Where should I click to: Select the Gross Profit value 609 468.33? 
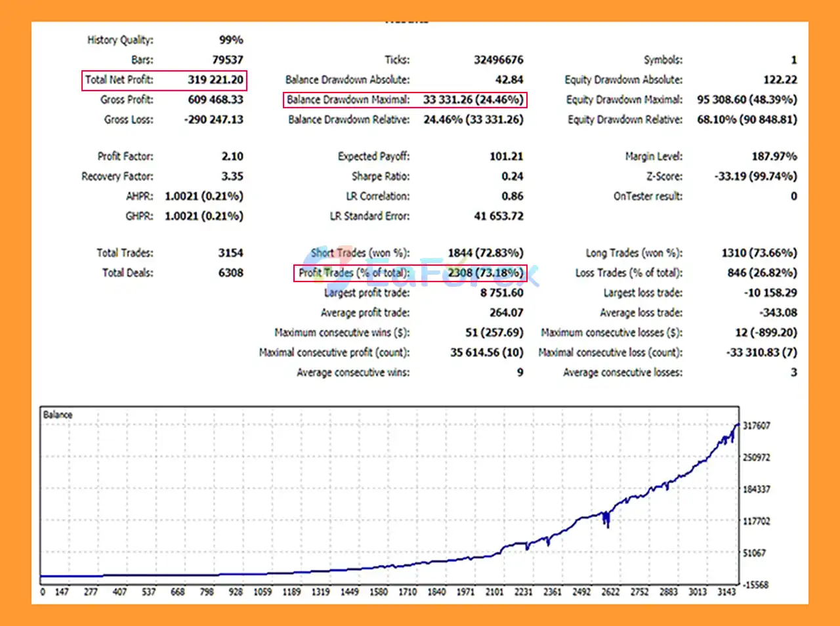tap(215, 100)
